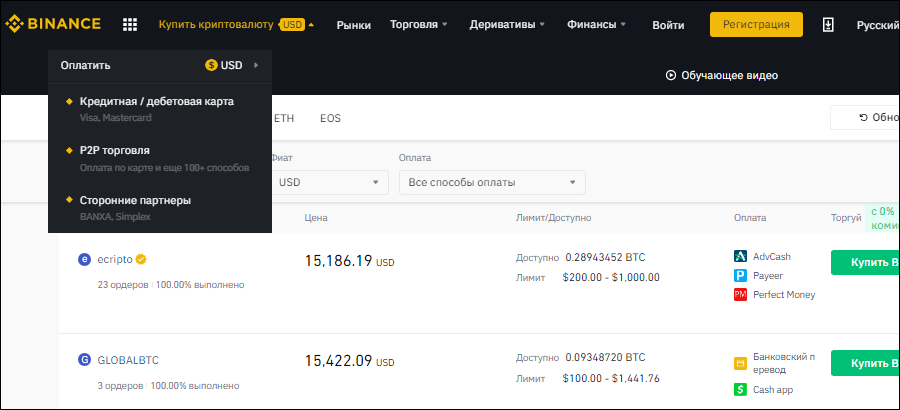Click the download app icon
This screenshot has height=410, width=900.
click(828, 25)
